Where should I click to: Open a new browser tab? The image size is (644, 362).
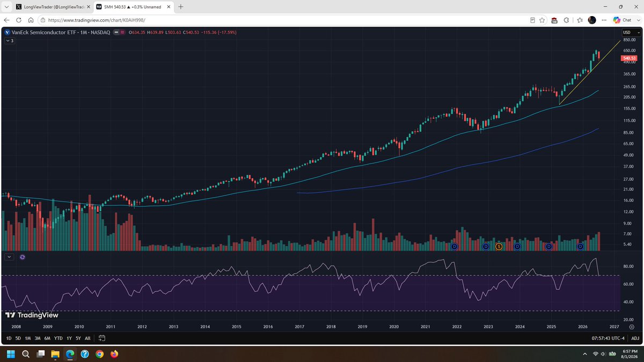pos(180,7)
